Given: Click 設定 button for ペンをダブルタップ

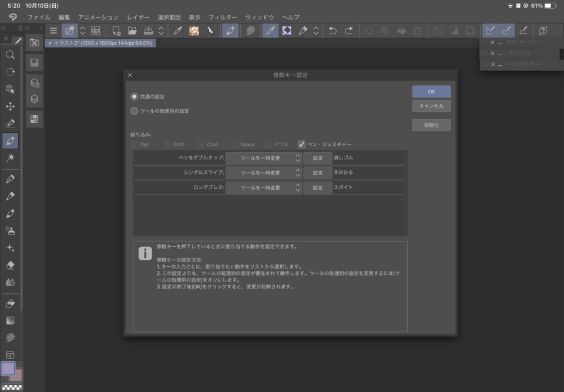Looking at the screenshot, I should pyautogui.click(x=318, y=158).
